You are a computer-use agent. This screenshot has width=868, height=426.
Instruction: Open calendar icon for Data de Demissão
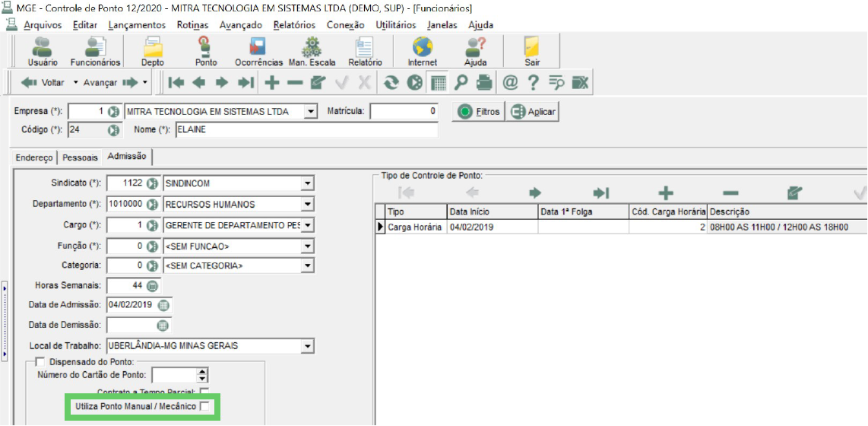[163, 326]
